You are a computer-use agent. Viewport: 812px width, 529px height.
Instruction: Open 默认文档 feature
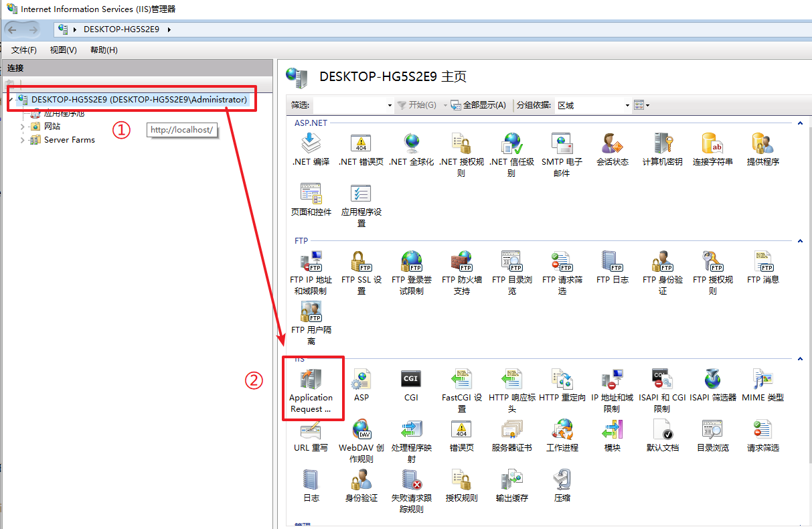pyautogui.click(x=663, y=435)
